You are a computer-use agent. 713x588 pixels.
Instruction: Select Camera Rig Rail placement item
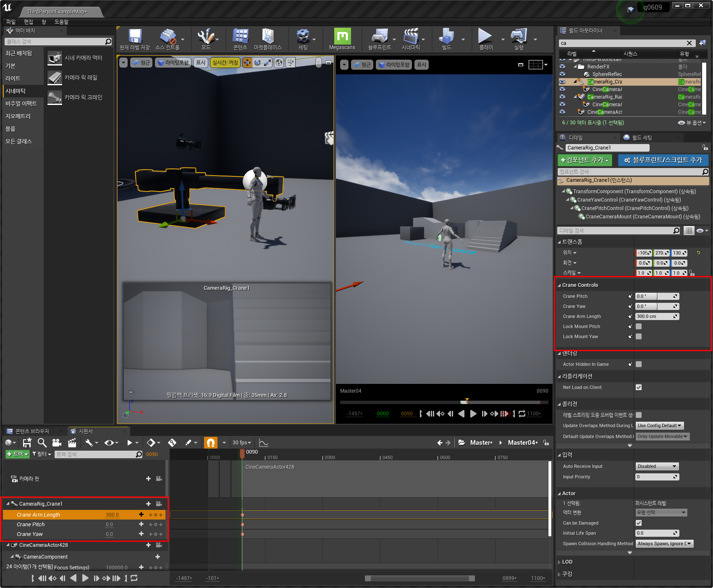click(79, 78)
